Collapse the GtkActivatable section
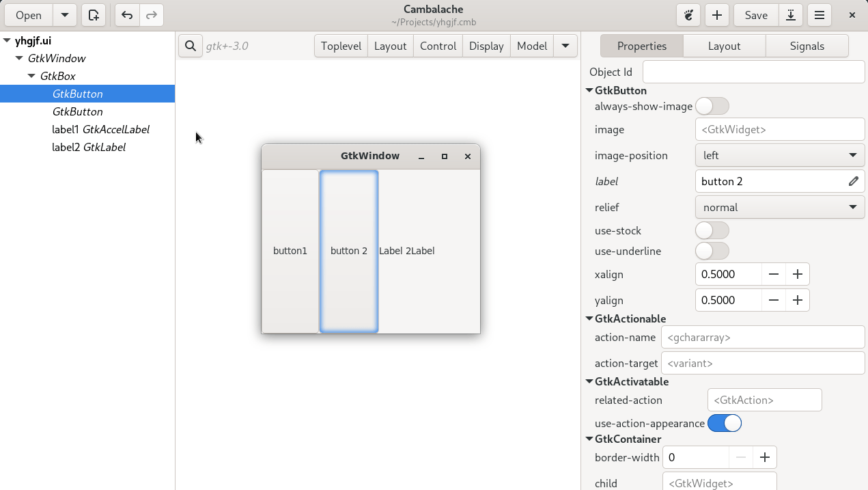Image resolution: width=868 pixels, height=490 pixels. pos(589,381)
